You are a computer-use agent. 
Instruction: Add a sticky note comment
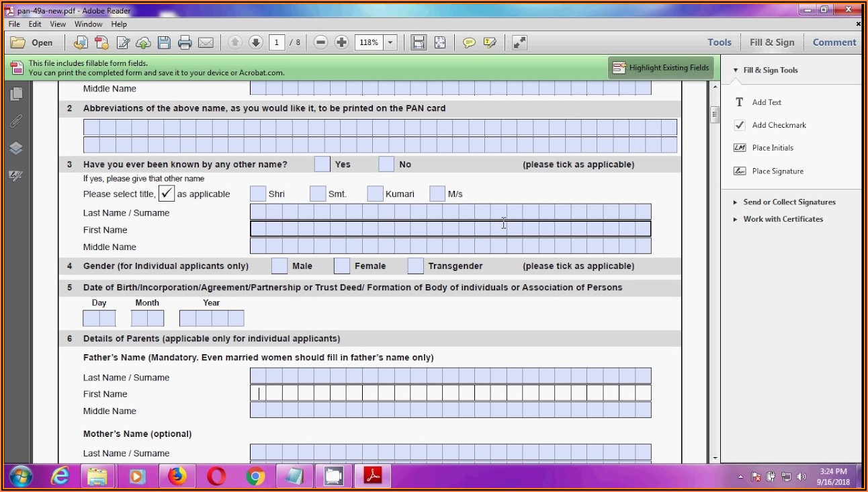pyautogui.click(x=469, y=42)
